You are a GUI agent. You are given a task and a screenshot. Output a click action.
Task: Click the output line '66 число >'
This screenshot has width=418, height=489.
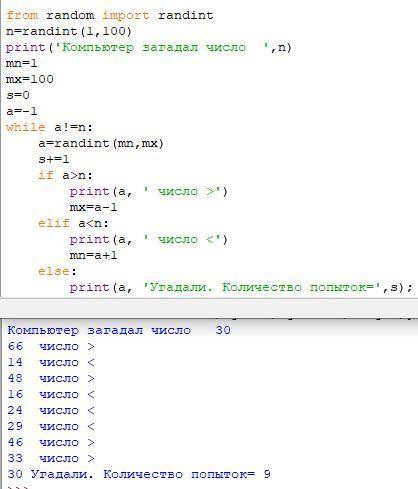[51, 346]
